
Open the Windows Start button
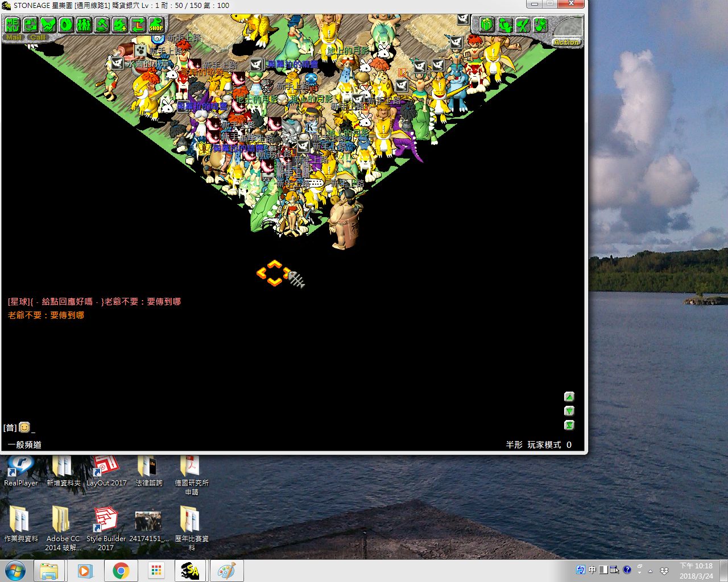pyautogui.click(x=15, y=571)
